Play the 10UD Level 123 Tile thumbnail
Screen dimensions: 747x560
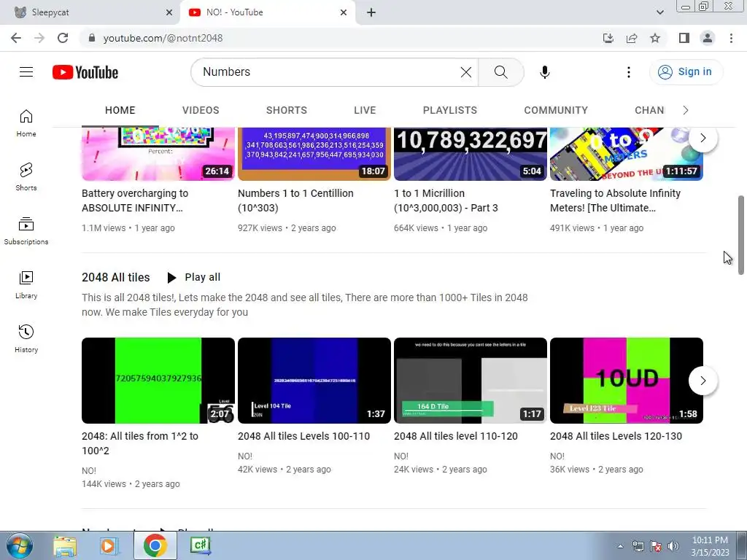(627, 381)
